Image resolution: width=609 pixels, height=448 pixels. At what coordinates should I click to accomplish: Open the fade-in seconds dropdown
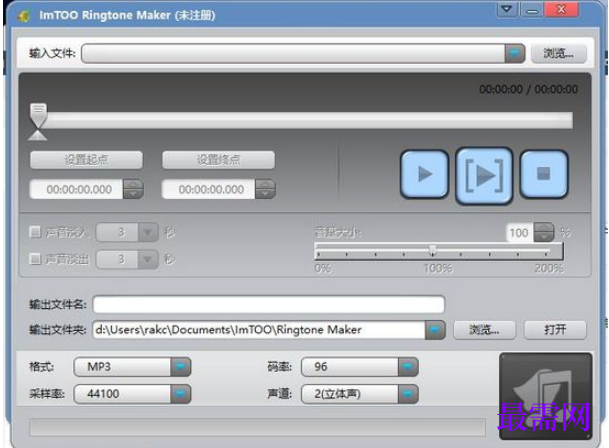coord(148,232)
